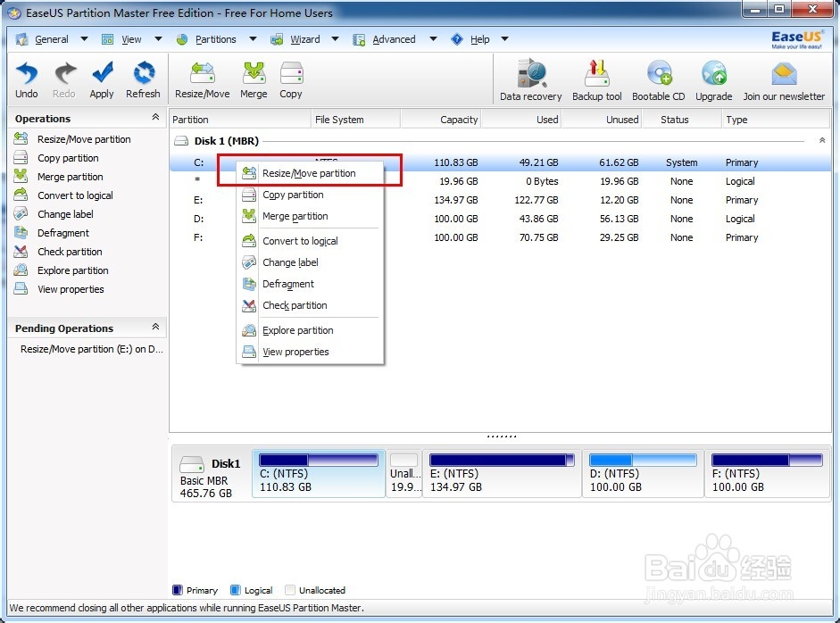Select the unallocated 19.9 GB block in the disk map
The height and width of the screenshot is (623, 840).
(x=404, y=474)
